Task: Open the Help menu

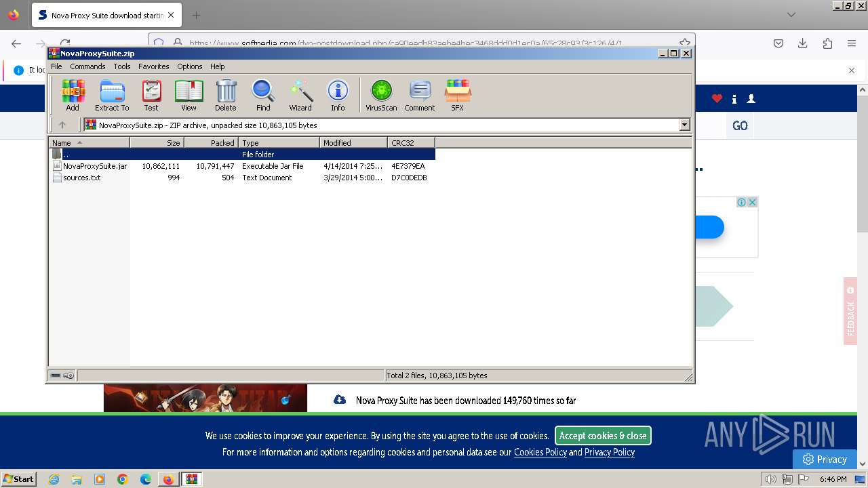Action: [217, 66]
